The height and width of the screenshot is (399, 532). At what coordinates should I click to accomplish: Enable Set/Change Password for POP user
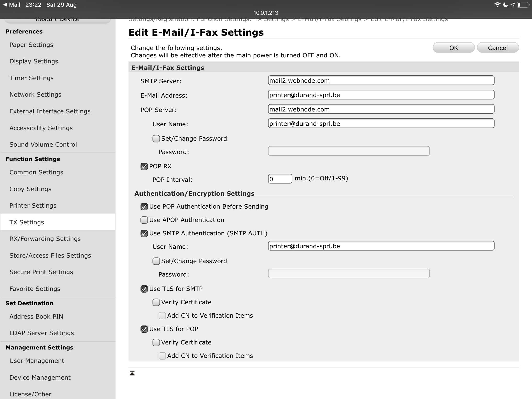[x=156, y=139]
